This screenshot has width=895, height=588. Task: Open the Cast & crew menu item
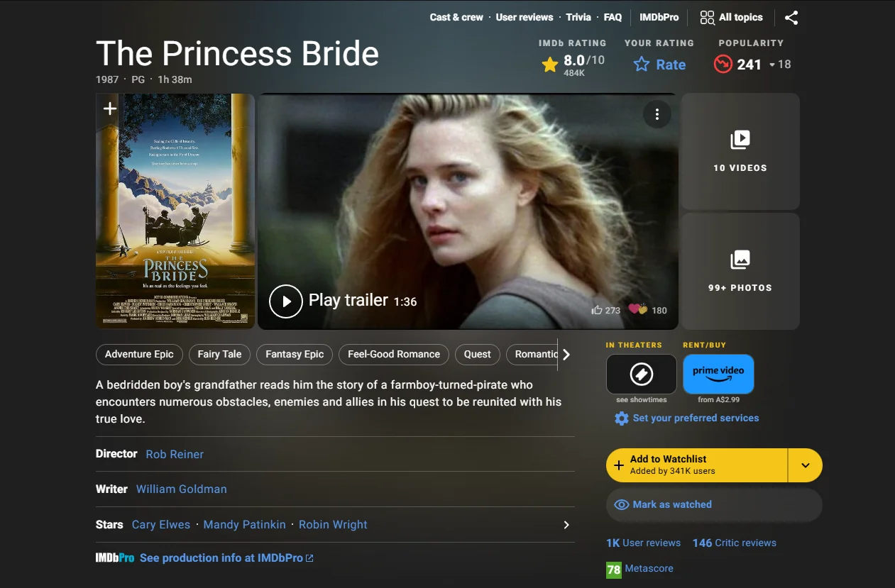click(x=456, y=17)
